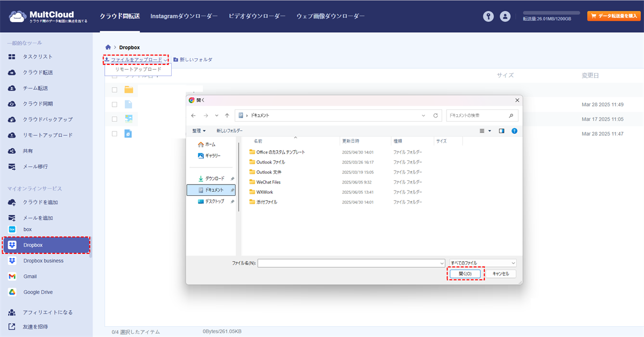Tick the checkbox of the Mar 28 11:49 file row
This screenshot has width=644, height=337.
coord(114,104)
